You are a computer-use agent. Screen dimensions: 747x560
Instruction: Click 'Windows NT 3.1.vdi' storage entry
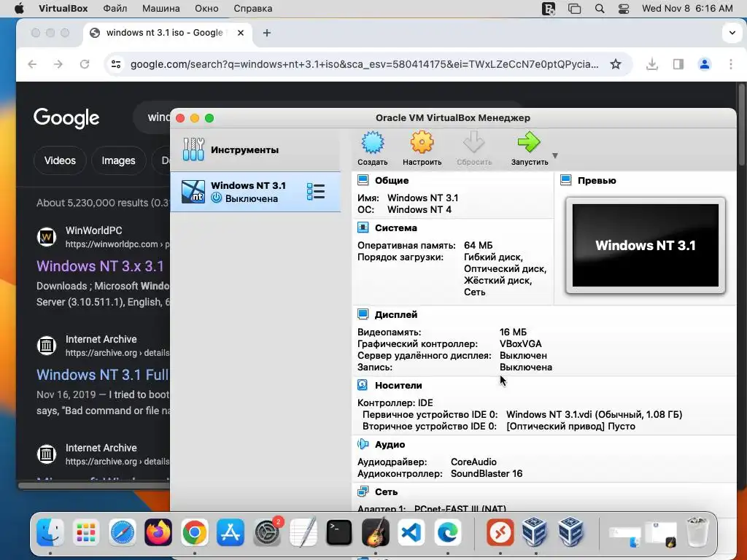click(594, 415)
